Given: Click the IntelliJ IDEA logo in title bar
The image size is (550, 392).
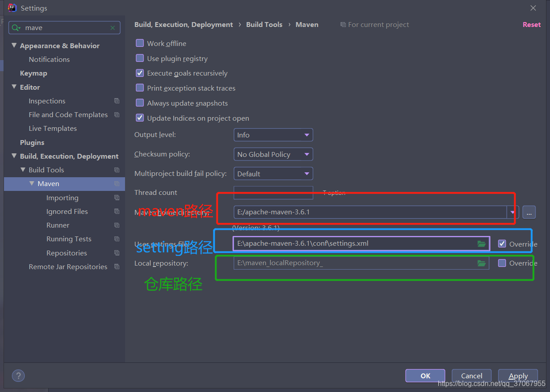Looking at the screenshot, I should pos(12,8).
